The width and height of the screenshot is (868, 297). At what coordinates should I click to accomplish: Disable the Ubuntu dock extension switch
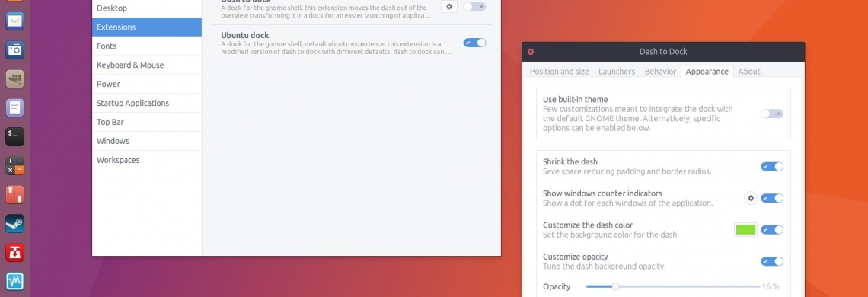pos(474,43)
